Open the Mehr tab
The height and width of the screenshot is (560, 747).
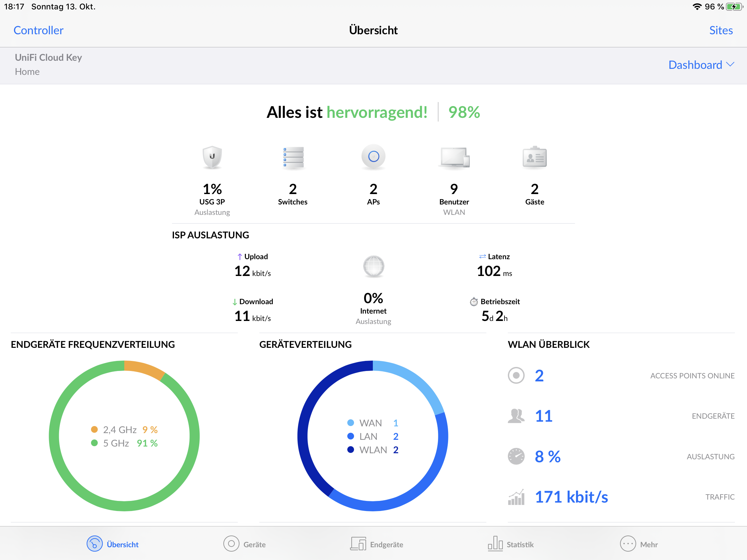(639, 544)
